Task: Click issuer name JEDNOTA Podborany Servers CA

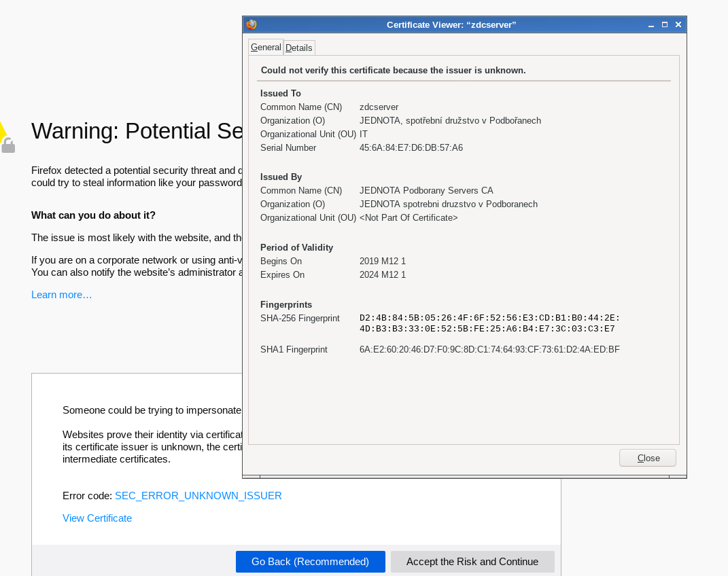Action: click(426, 191)
